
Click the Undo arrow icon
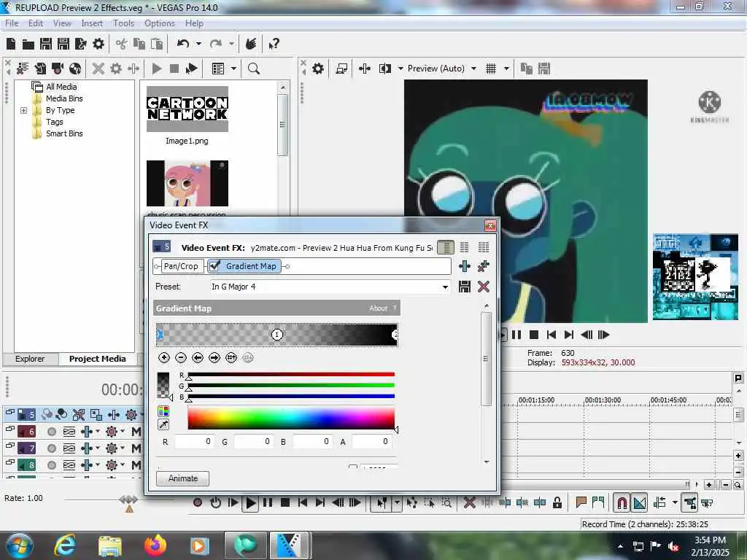pyautogui.click(x=183, y=44)
